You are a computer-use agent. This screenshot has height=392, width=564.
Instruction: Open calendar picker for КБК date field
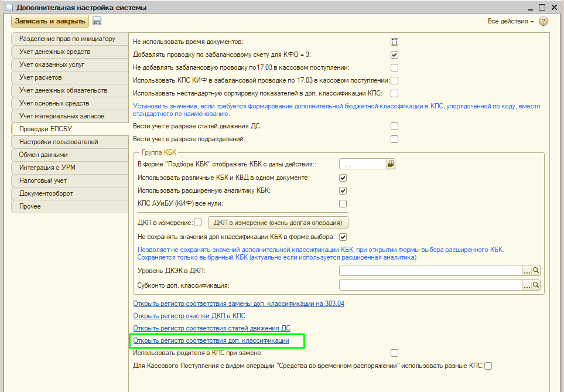pyautogui.click(x=391, y=164)
